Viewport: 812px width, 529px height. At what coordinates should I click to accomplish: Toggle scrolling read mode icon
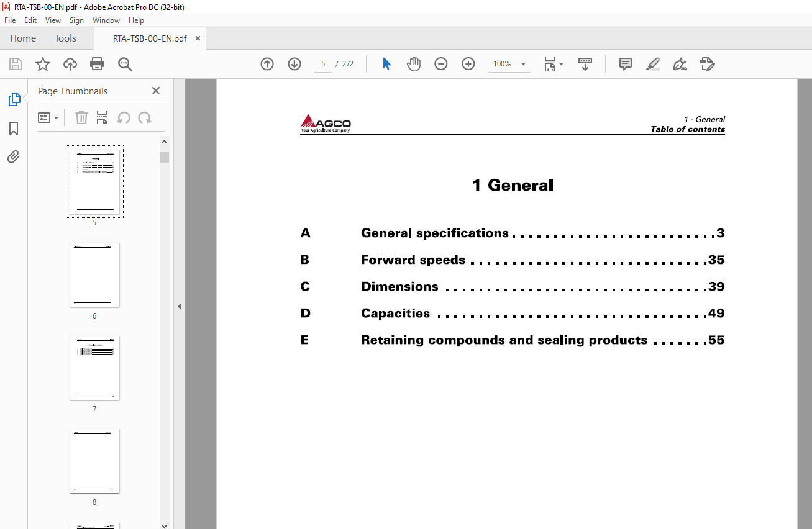coord(585,64)
